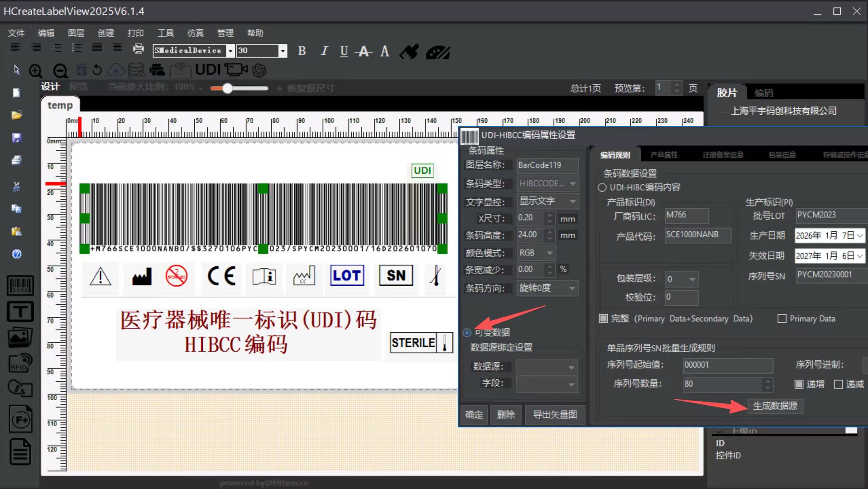This screenshot has width=868, height=489.
Task: Switch to the 包装信息 tab
Action: pyautogui.click(x=782, y=155)
